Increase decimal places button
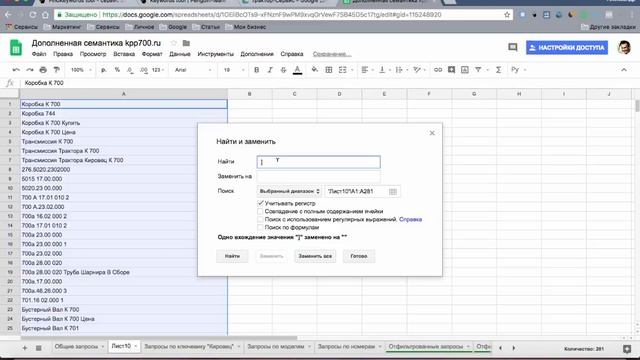 pos(144,70)
